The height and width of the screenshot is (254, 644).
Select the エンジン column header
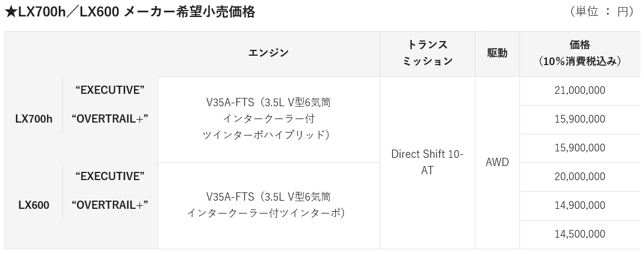269,53
